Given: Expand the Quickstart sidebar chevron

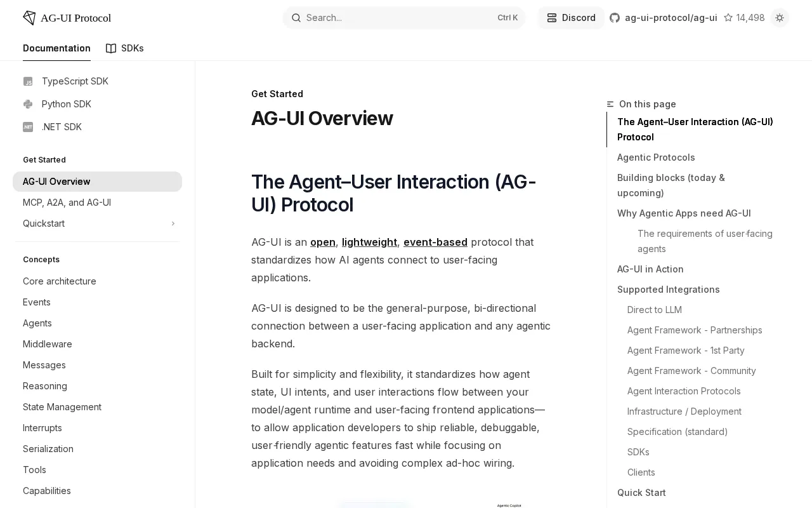Looking at the screenshot, I should click(173, 224).
